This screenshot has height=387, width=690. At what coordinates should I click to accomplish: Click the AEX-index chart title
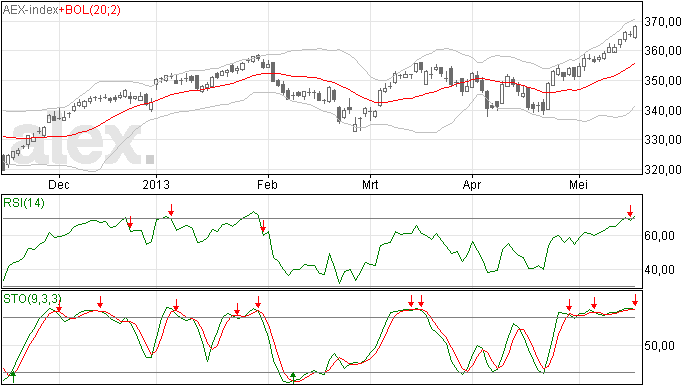coord(30,10)
